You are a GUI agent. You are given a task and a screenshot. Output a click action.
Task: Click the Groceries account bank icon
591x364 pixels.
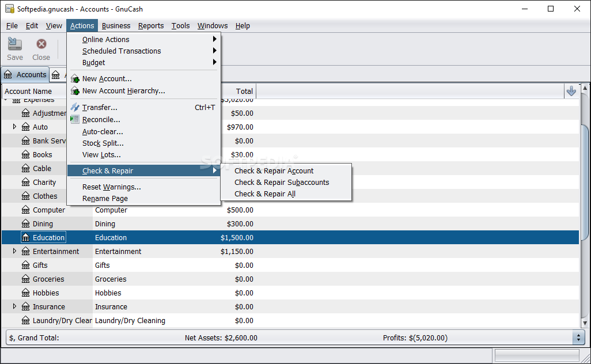25,279
